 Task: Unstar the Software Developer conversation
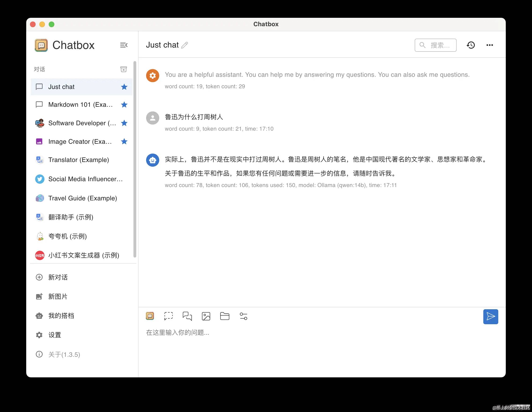(x=124, y=123)
